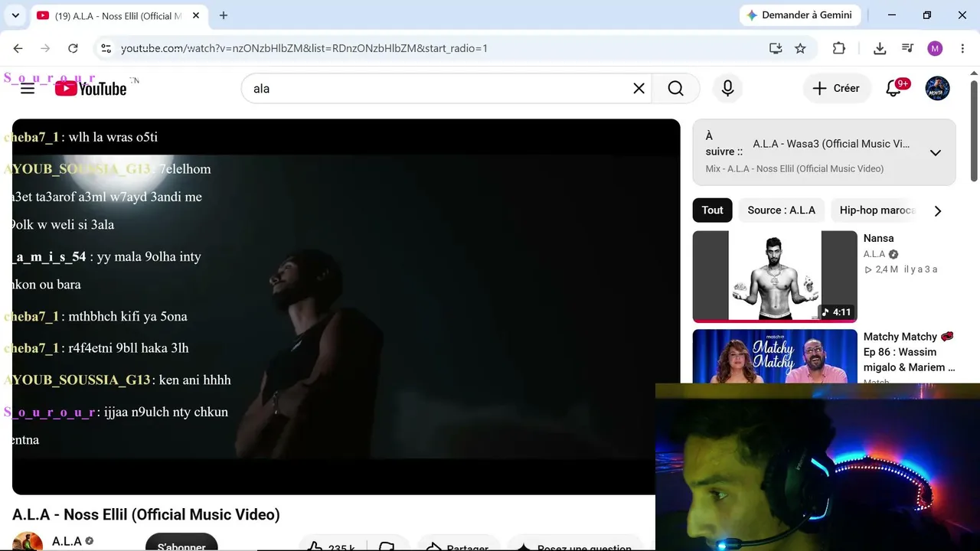This screenshot has width=980, height=551.
Task: Open the "Nansa" video title
Action: point(878,239)
